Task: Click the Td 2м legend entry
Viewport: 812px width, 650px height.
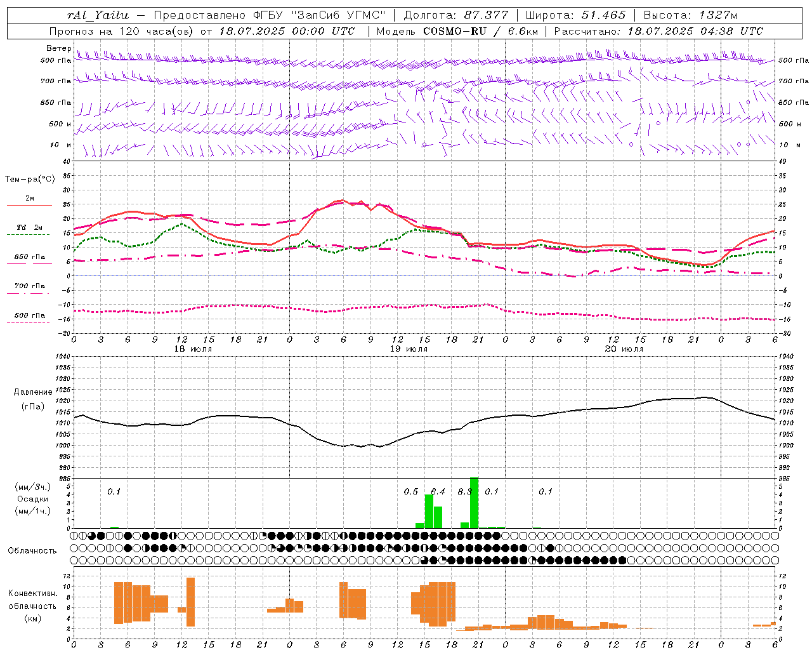Action: click(29, 227)
